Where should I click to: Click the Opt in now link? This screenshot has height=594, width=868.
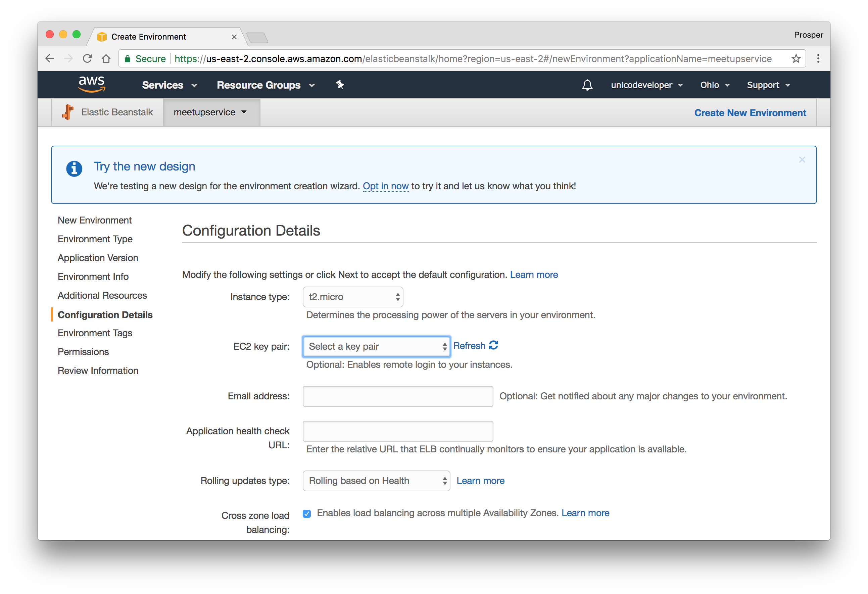point(385,186)
